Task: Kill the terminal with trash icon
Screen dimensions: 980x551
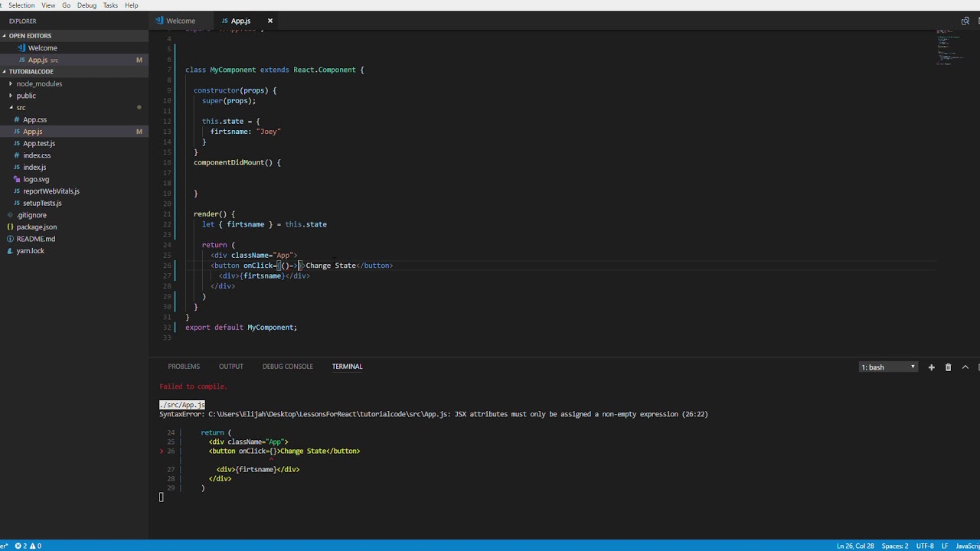Action: [x=948, y=367]
